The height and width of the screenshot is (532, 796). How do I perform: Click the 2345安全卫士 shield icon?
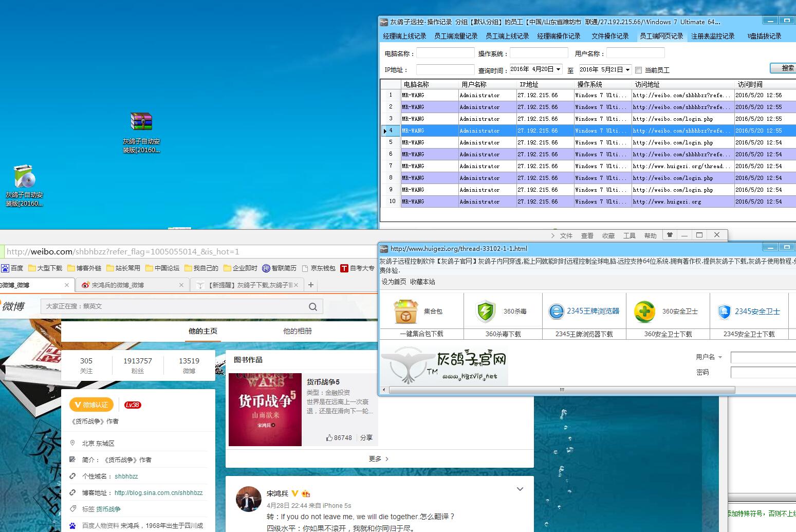point(724,311)
